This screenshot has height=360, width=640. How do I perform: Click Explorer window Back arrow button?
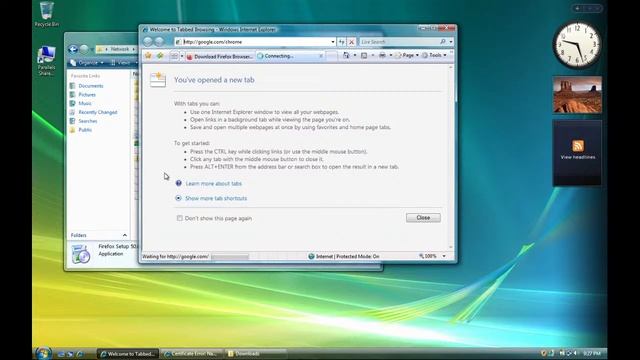(x=73, y=49)
